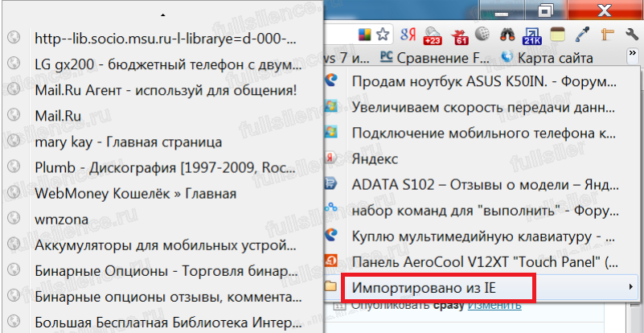The image size is (644, 333).
Task: Open 'WebMoney Кошелёк » Главная' bookmark
Action: point(135,193)
